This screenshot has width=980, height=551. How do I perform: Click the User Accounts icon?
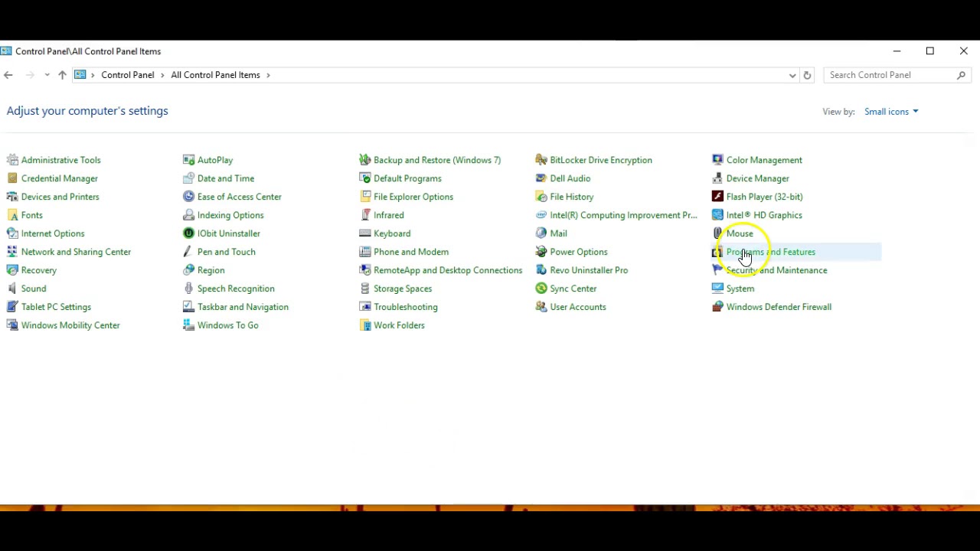click(541, 307)
